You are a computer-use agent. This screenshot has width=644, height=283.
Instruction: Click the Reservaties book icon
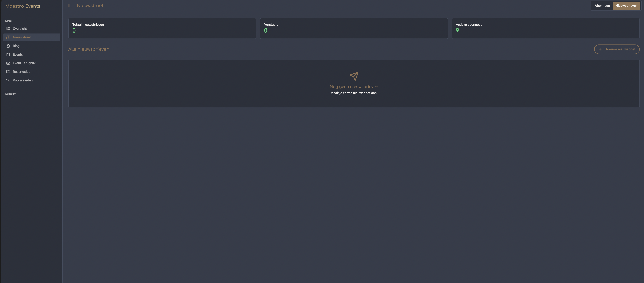[x=8, y=72]
